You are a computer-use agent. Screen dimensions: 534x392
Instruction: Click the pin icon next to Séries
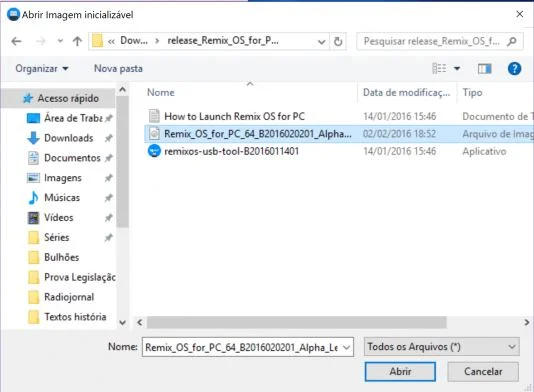tap(108, 237)
